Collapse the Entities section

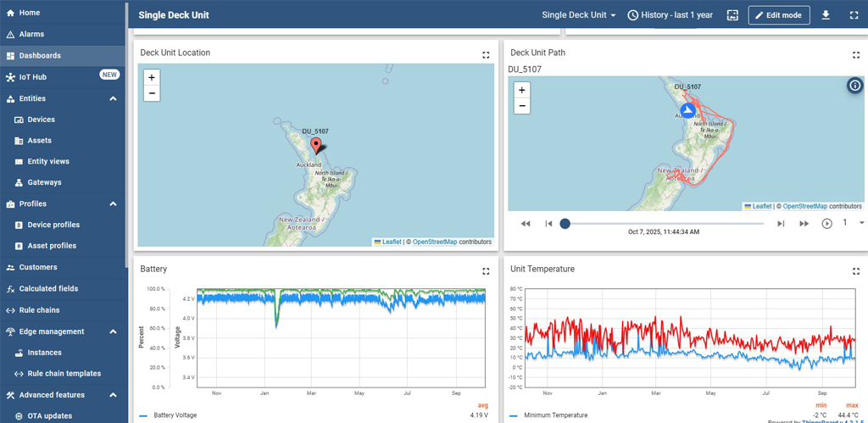click(x=113, y=98)
